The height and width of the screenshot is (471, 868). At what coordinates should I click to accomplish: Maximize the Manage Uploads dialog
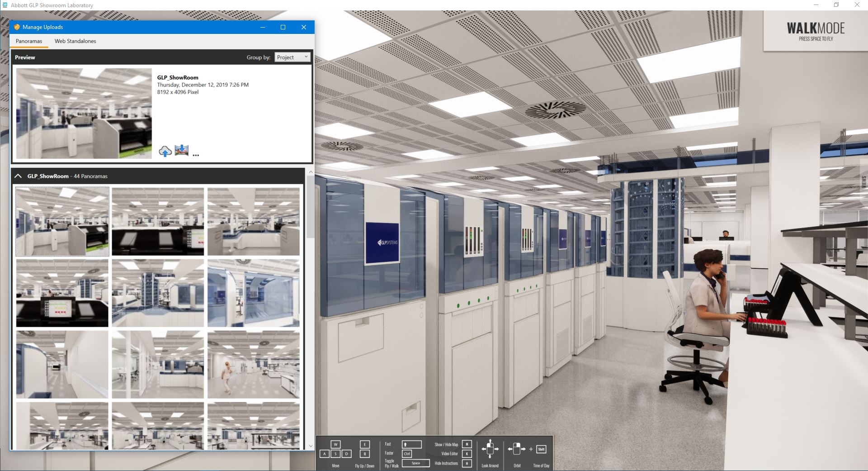click(x=283, y=27)
